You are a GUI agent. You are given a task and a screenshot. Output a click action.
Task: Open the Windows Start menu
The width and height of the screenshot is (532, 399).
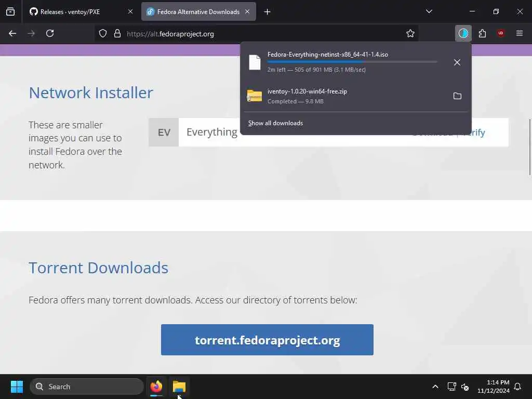17,387
